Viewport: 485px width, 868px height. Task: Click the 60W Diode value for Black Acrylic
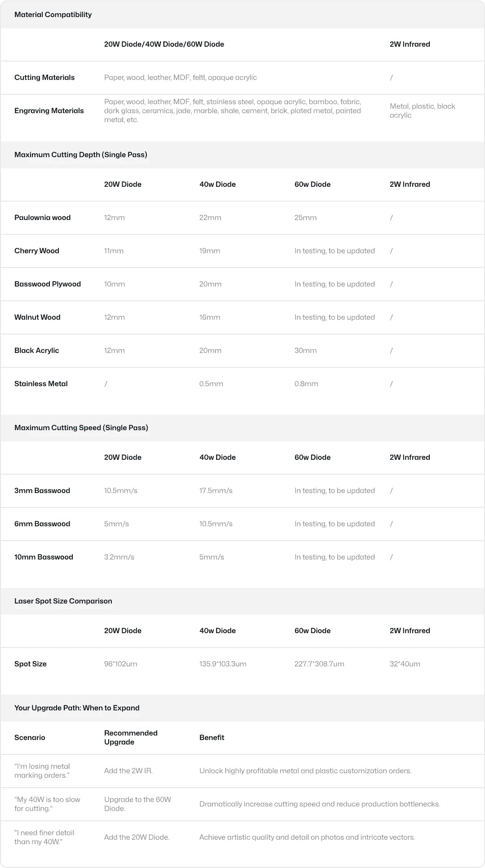coord(305,350)
